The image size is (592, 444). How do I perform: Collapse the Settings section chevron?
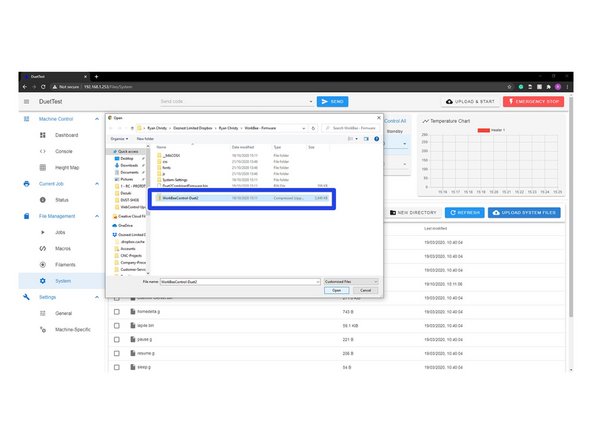pyautogui.click(x=97, y=298)
